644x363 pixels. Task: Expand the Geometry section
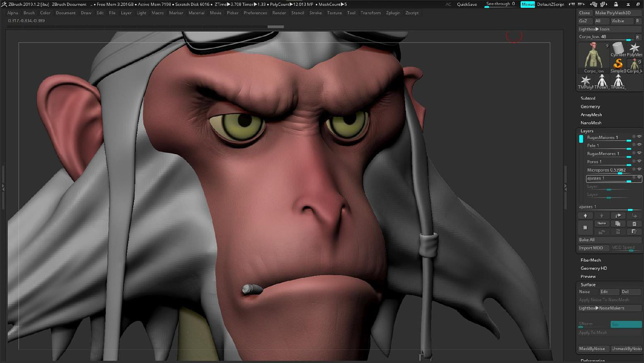point(590,107)
